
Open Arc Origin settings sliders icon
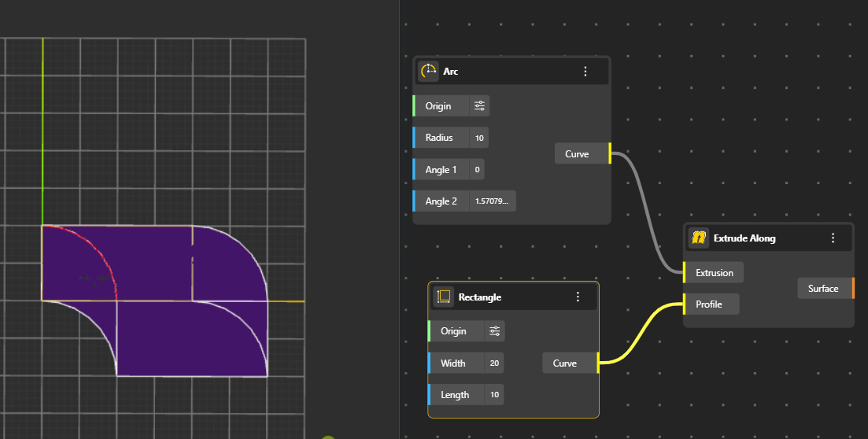(479, 106)
